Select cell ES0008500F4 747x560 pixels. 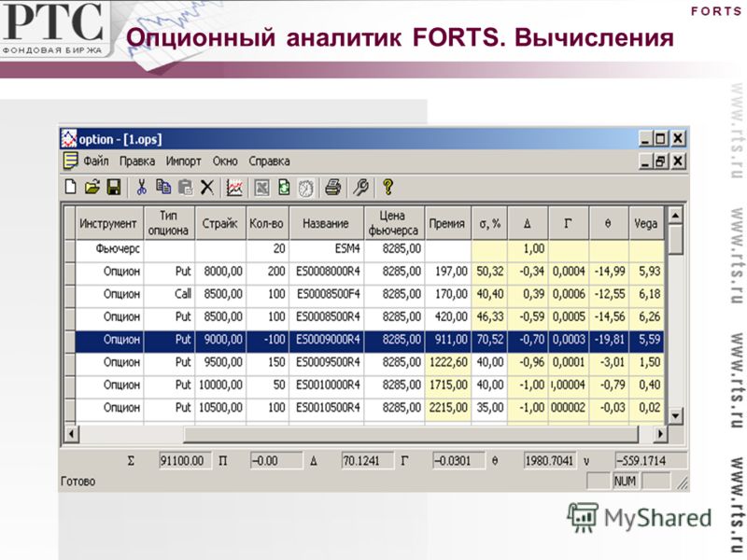326,294
